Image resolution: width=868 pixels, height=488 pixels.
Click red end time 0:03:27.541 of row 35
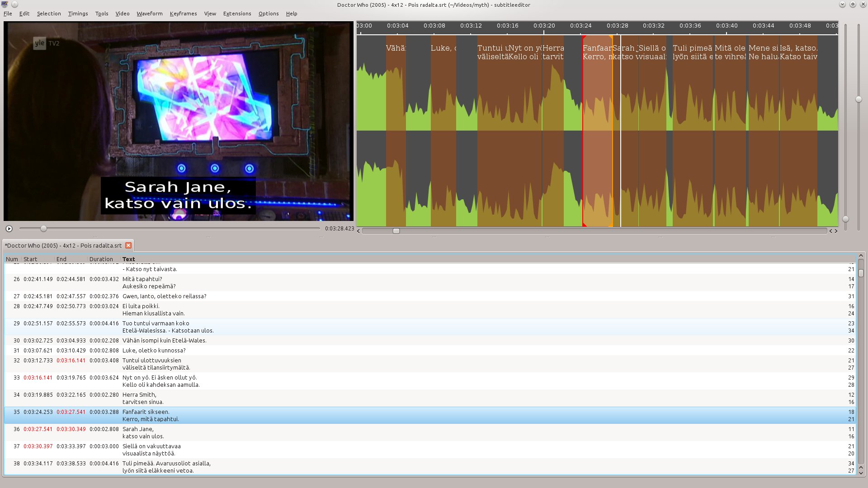coord(71,412)
